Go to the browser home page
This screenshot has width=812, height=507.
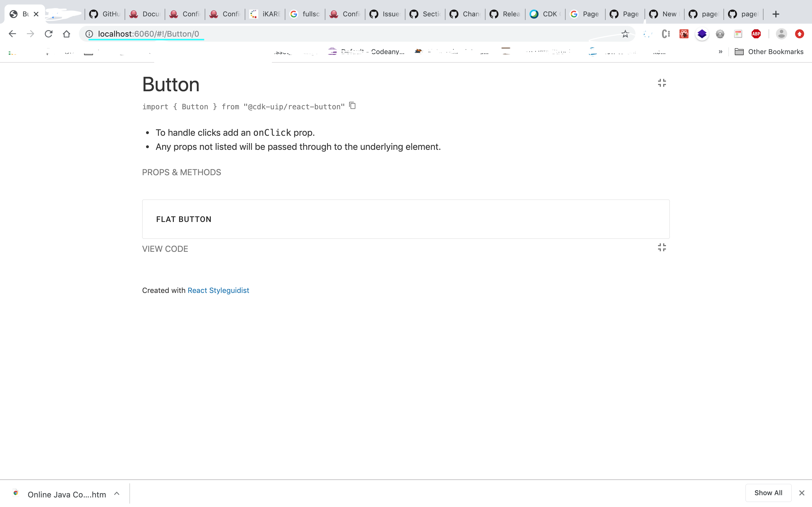click(x=67, y=34)
